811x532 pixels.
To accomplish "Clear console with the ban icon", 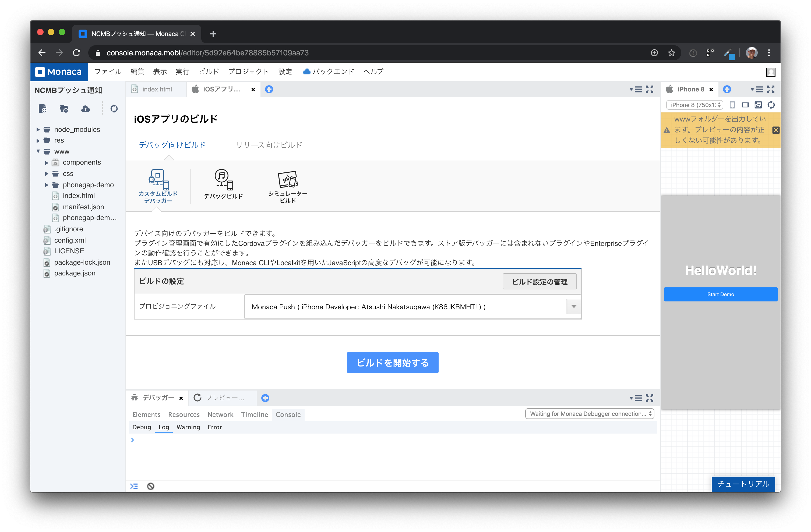I will [x=151, y=486].
